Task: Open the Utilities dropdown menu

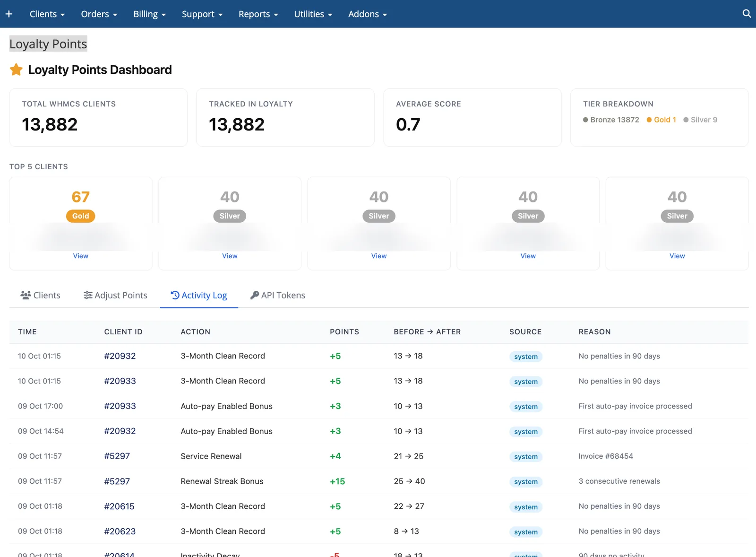Action: coord(313,14)
